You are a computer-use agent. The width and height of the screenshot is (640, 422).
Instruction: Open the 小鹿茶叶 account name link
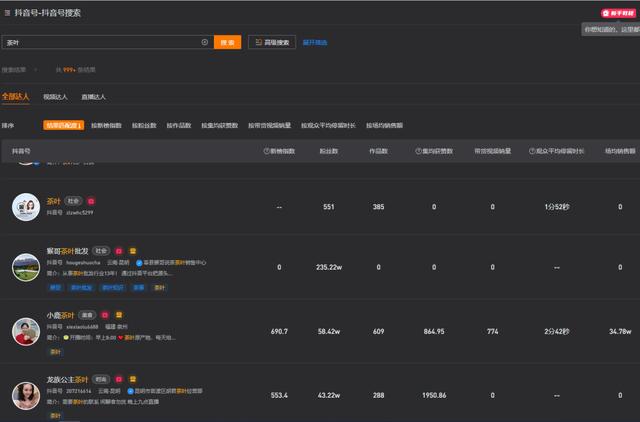click(61, 315)
